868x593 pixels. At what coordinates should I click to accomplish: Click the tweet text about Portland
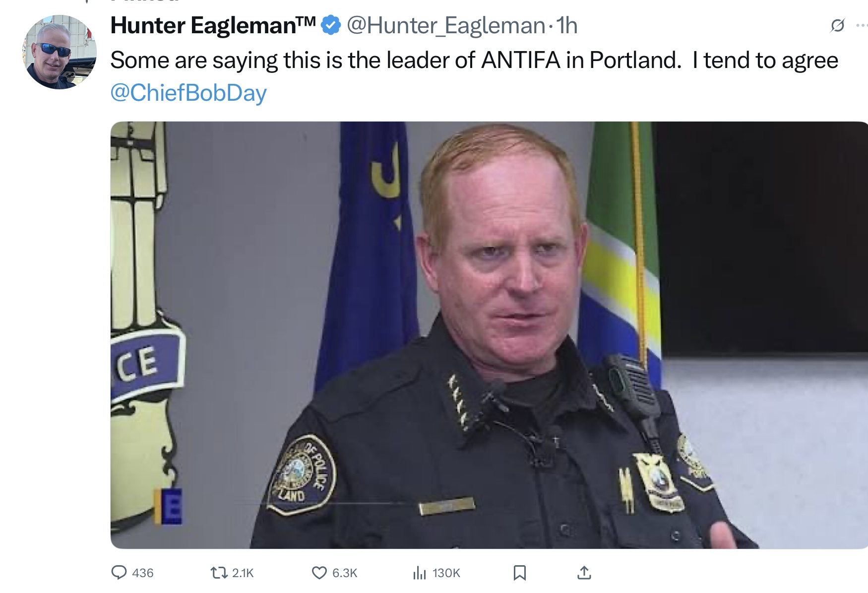click(x=474, y=61)
